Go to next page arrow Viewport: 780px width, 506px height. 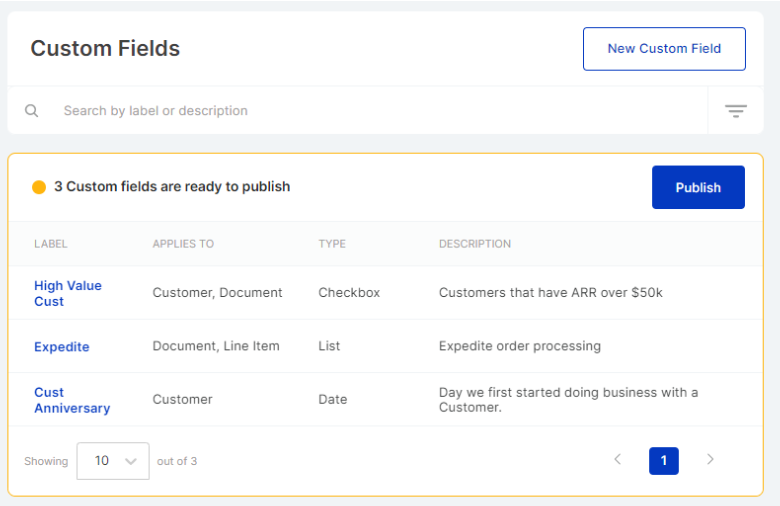coord(710,460)
